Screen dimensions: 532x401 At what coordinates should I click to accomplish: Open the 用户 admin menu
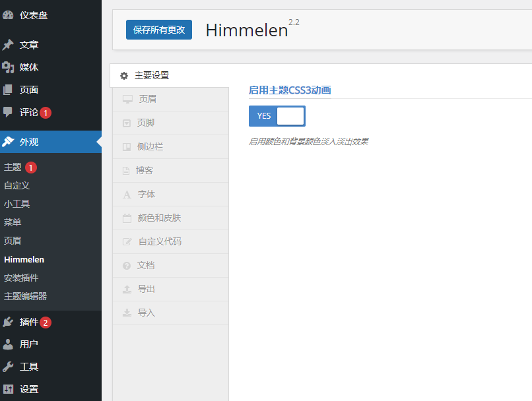click(x=51, y=344)
